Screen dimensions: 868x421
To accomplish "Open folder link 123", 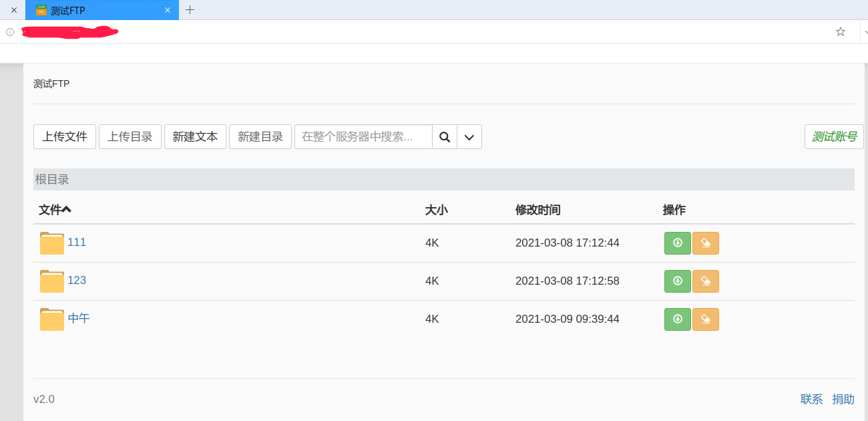I will 77,280.
